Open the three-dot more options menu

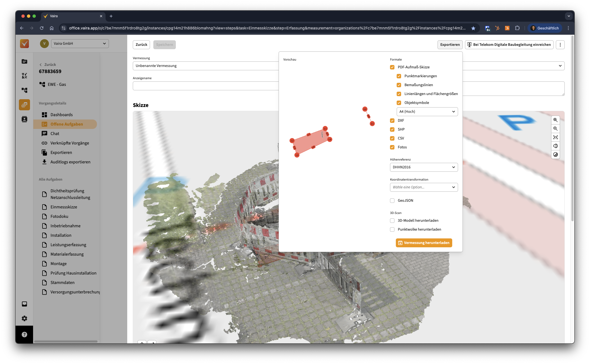[x=560, y=45]
